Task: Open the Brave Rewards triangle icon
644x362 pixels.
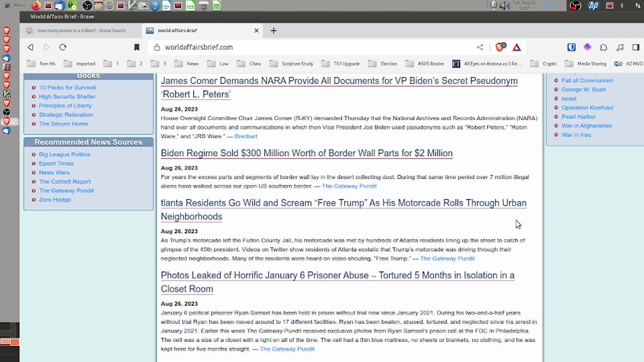Action: (x=517, y=47)
